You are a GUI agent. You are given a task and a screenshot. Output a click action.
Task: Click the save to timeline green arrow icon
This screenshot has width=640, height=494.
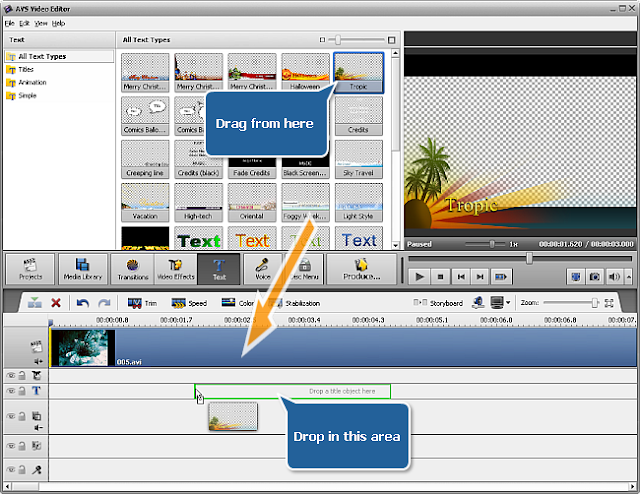pyautogui.click(x=35, y=303)
